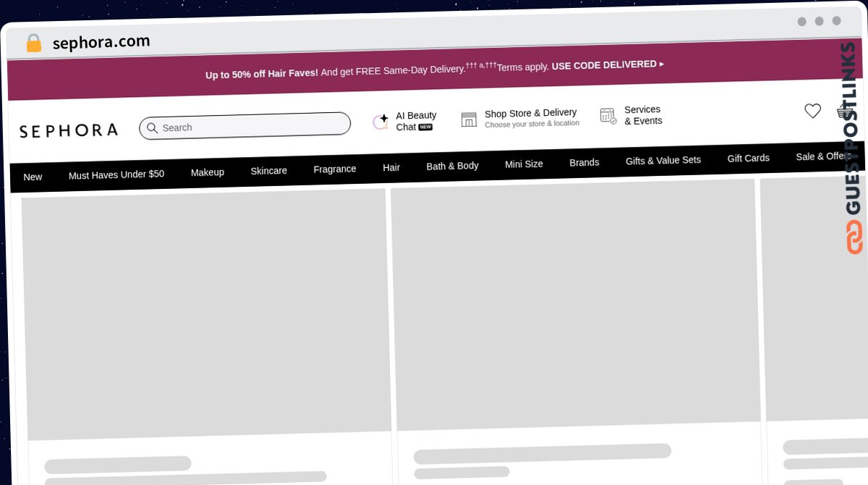Click the sephora.com address text
Screen dimensions: 868x485
click(x=101, y=42)
